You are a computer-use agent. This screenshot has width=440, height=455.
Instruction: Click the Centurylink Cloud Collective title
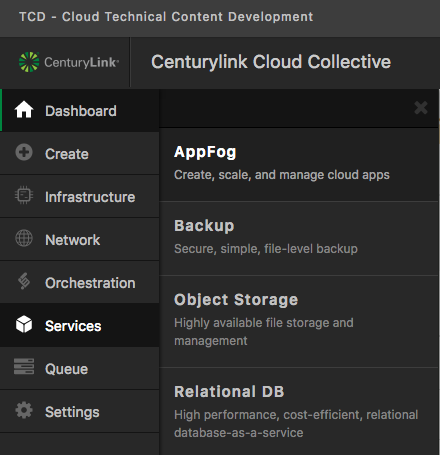tap(271, 62)
